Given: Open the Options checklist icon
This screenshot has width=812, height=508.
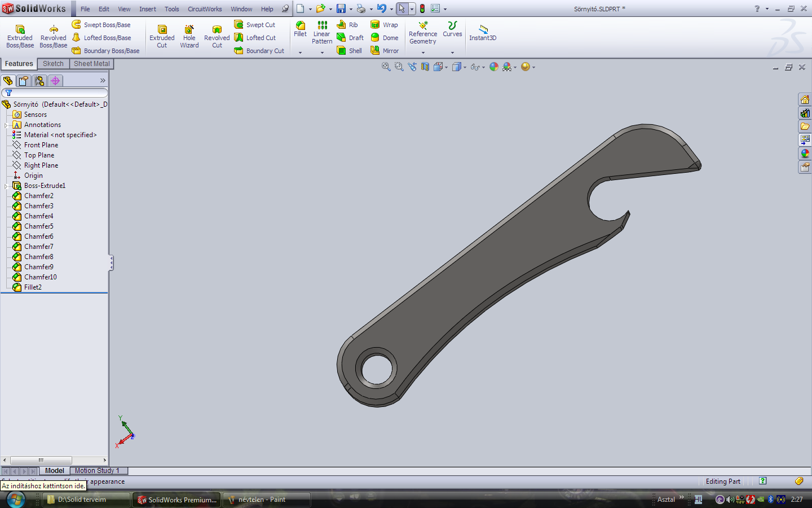Looking at the screenshot, I should coord(435,8).
